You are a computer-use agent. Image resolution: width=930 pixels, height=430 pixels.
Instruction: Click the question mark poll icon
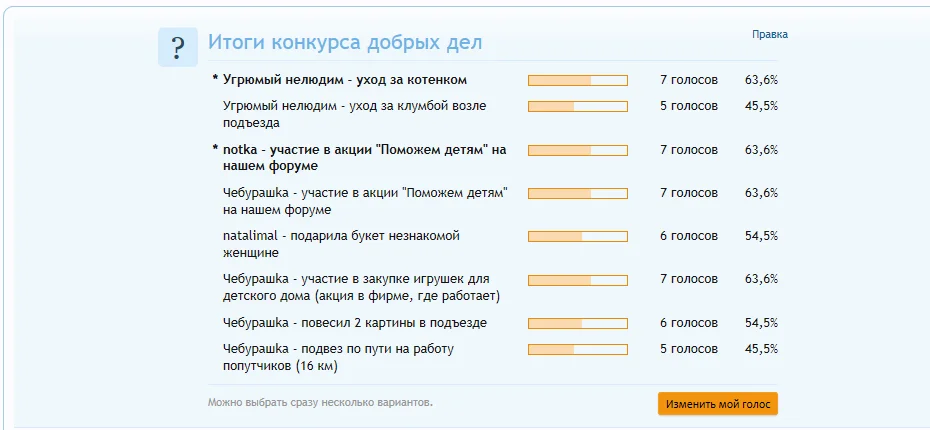coord(178,47)
